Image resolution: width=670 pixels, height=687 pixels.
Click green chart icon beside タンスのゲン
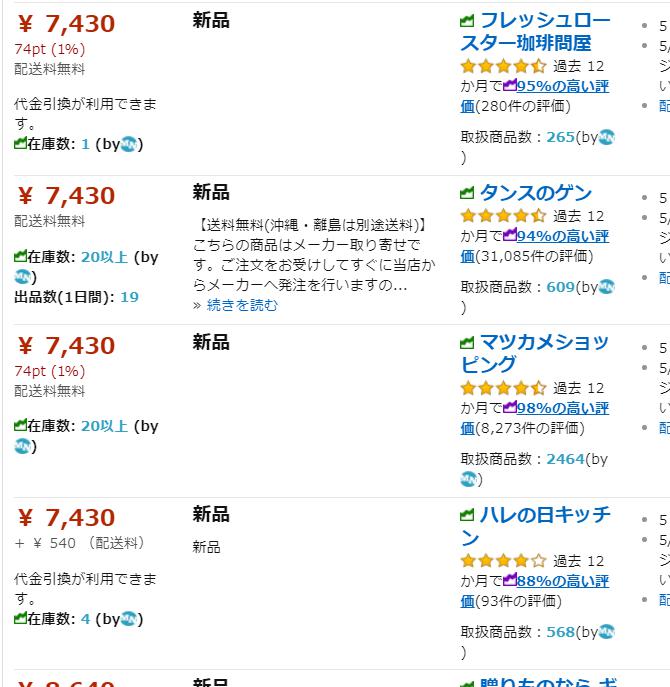point(467,192)
